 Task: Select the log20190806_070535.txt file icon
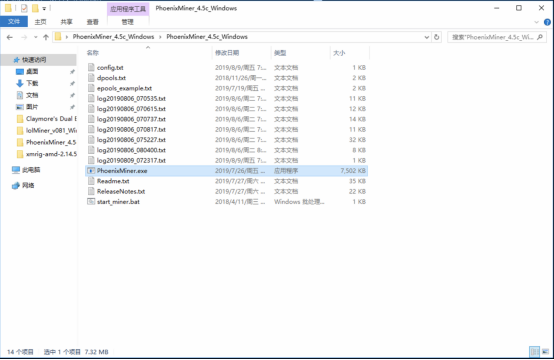click(x=91, y=98)
